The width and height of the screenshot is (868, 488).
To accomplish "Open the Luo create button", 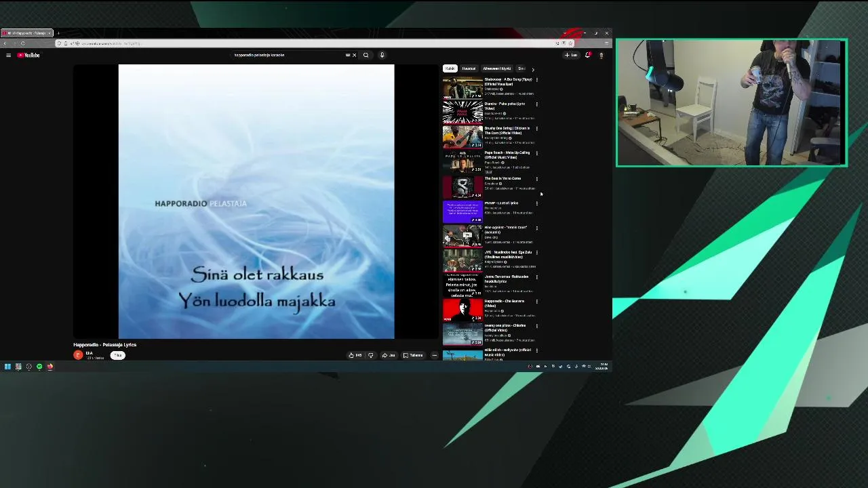I will (571, 55).
